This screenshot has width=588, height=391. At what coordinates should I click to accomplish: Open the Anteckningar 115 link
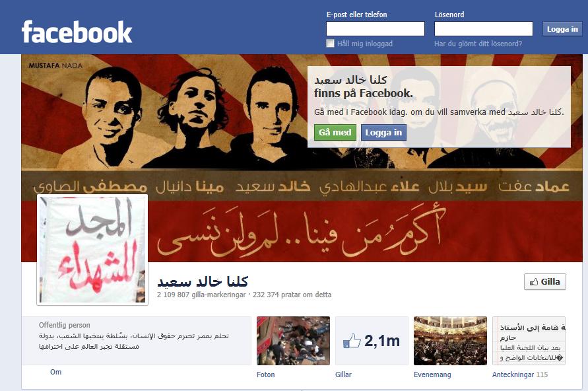(x=520, y=374)
